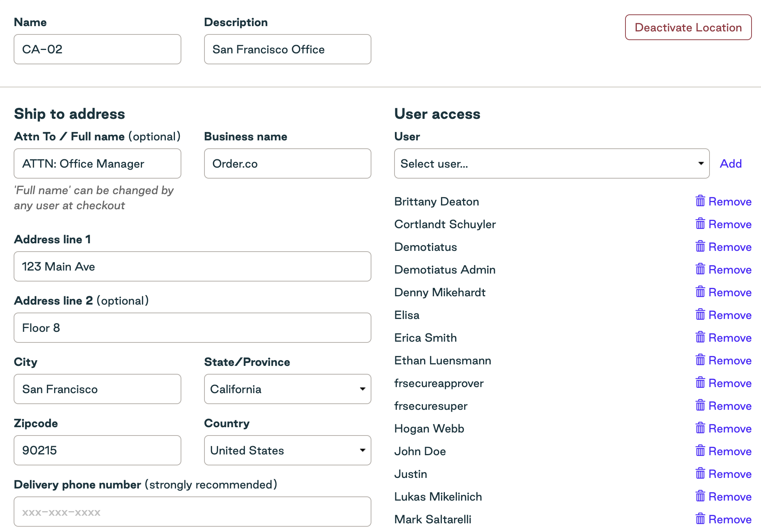
Task: Click the City field San Francisco
Action: (x=97, y=389)
